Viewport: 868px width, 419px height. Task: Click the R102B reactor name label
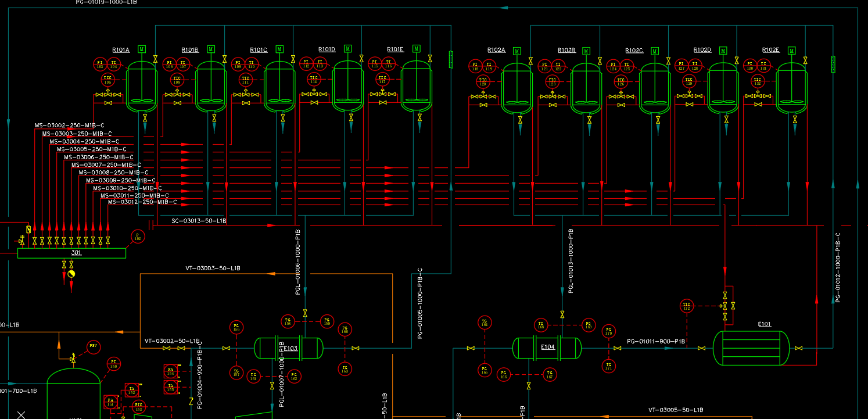point(566,51)
